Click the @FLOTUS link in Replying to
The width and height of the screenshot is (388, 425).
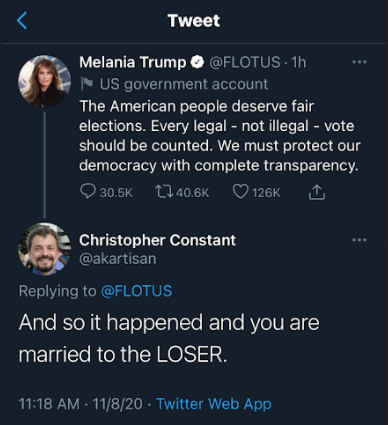[x=136, y=291]
